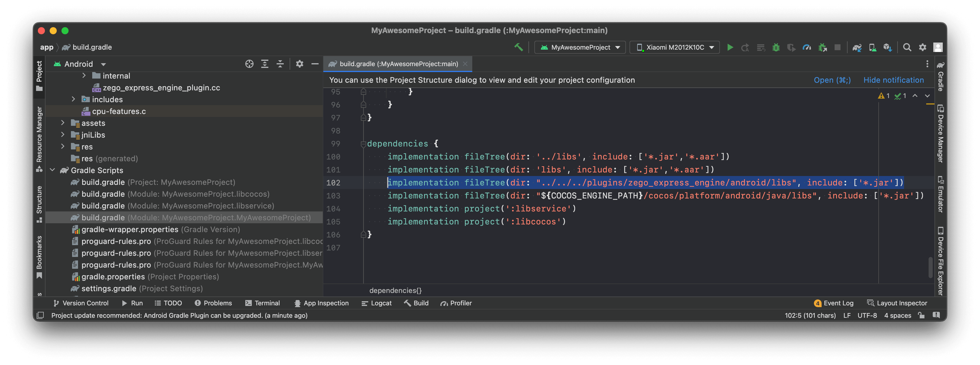Open the Terminal tool window tab
This screenshot has height=365, width=980.
262,303
